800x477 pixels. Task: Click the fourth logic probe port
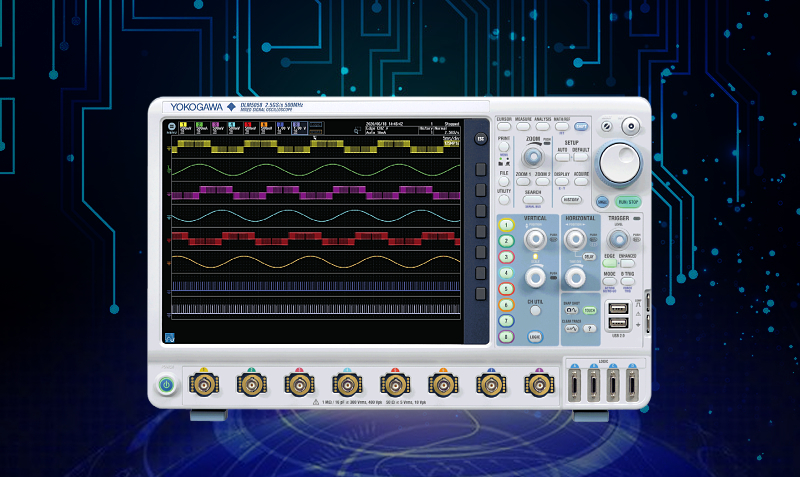632,385
